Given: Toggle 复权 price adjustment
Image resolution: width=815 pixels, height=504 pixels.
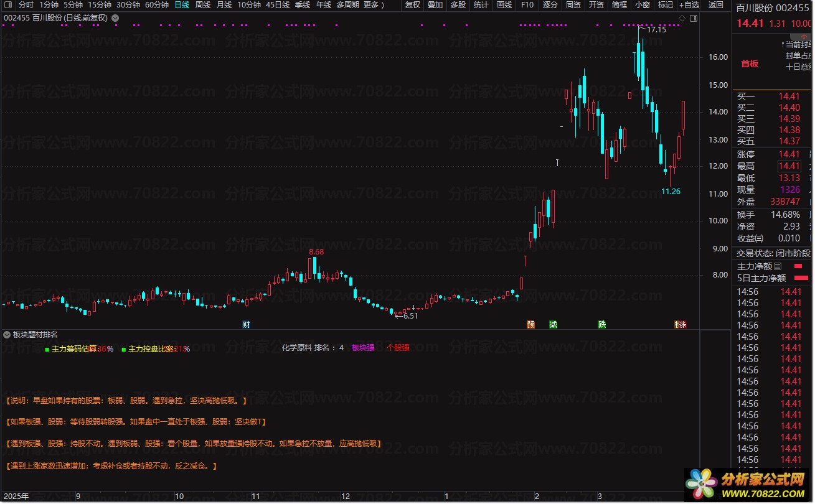Looking at the screenshot, I should click(x=412, y=5).
